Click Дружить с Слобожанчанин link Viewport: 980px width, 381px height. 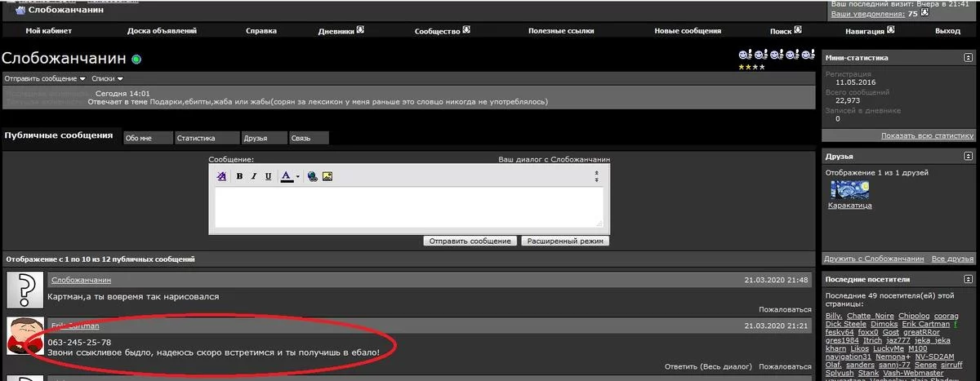pyautogui.click(x=874, y=259)
